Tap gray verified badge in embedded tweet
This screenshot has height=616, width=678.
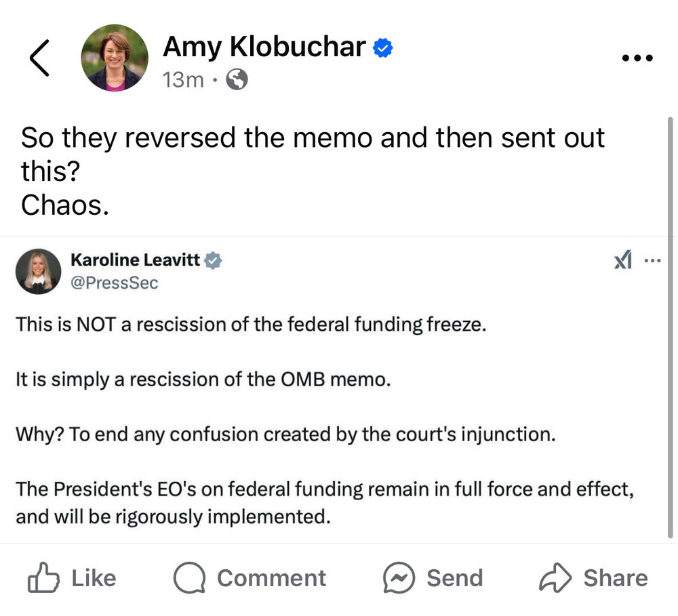[214, 260]
